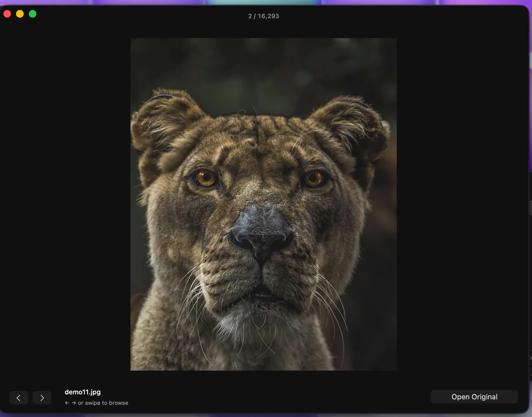This screenshot has width=532, height=417.
Task: Click the lioness's right amber eye
Action: pyautogui.click(x=314, y=179)
